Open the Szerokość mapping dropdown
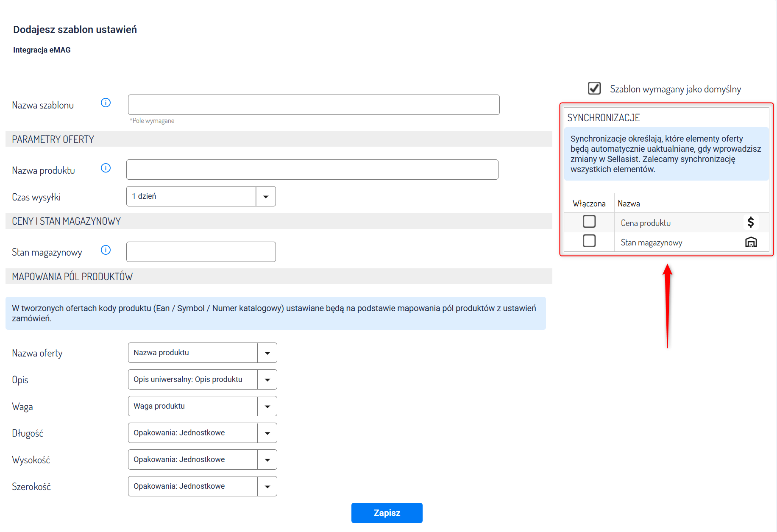This screenshot has height=532, width=777. [202, 486]
